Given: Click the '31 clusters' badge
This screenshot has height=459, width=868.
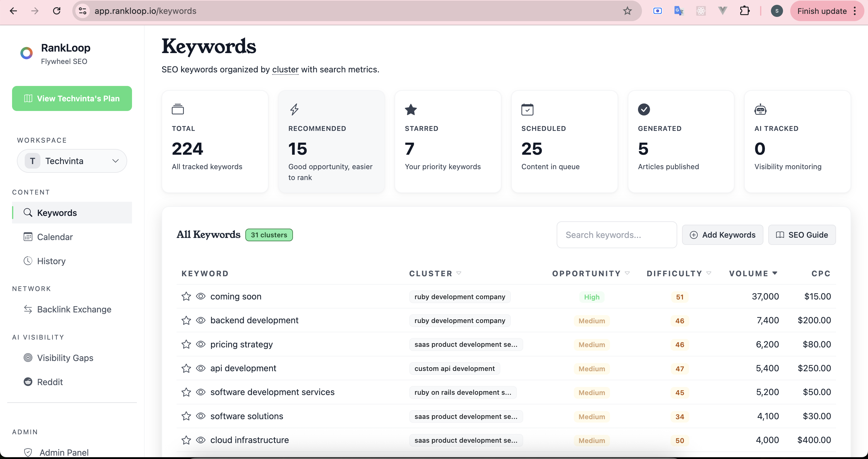Looking at the screenshot, I should tap(269, 235).
